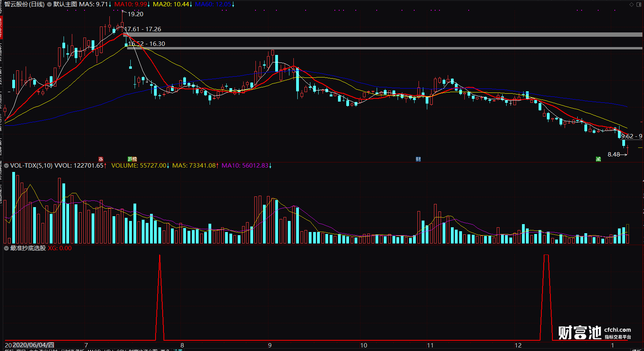
Task: Click the upper gray gap band
Action: point(383,35)
